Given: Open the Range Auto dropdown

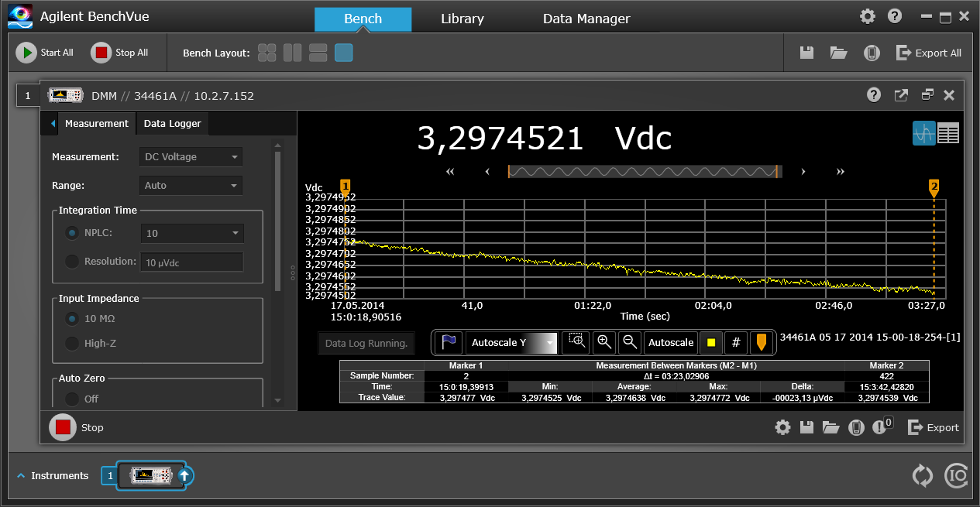Looking at the screenshot, I should pos(191,186).
